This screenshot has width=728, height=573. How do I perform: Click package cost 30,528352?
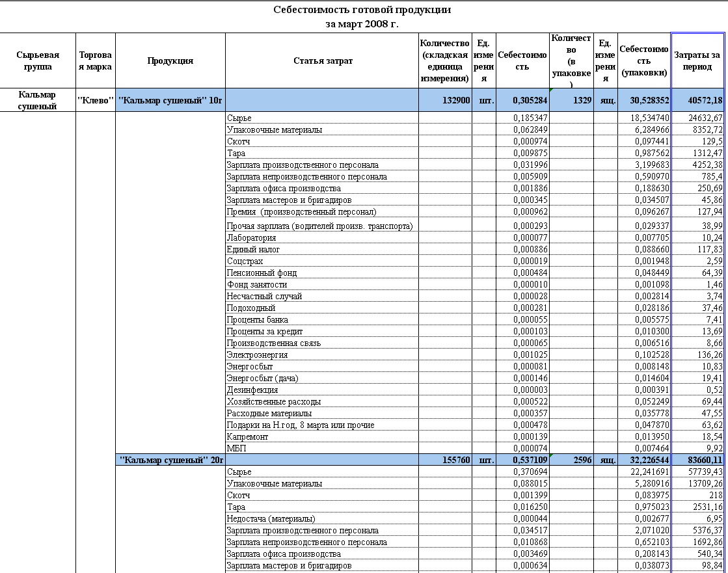(x=644, y=100)
